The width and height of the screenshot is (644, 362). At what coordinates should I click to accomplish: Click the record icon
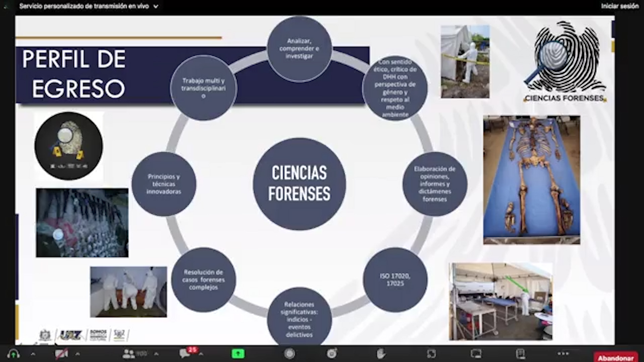(x=290, y=354)
